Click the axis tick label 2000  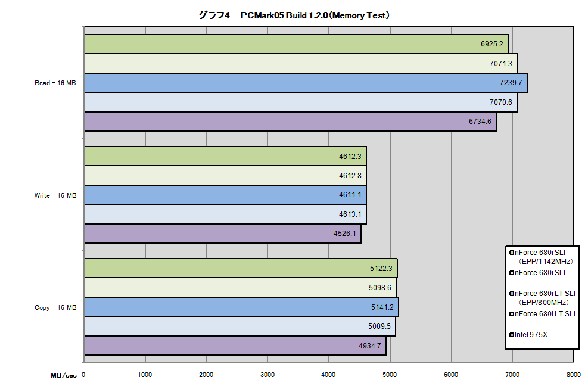pos(206,375)
